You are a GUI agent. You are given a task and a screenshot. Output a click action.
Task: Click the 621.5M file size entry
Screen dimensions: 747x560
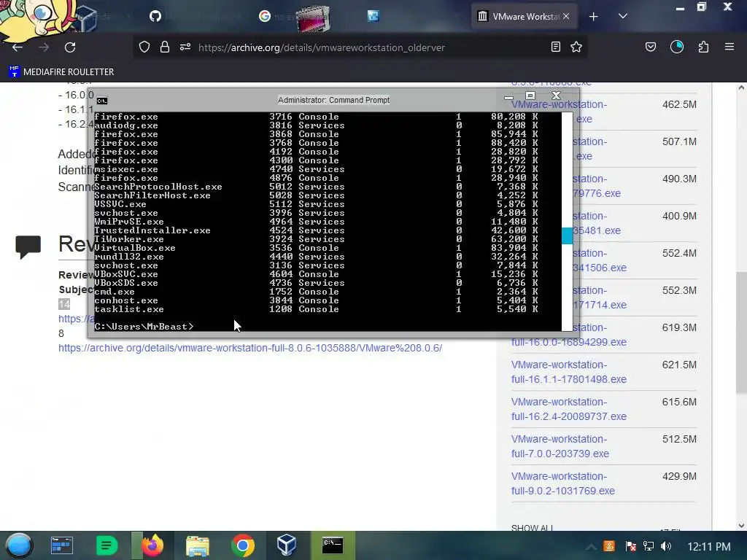(x=679, y=365)
